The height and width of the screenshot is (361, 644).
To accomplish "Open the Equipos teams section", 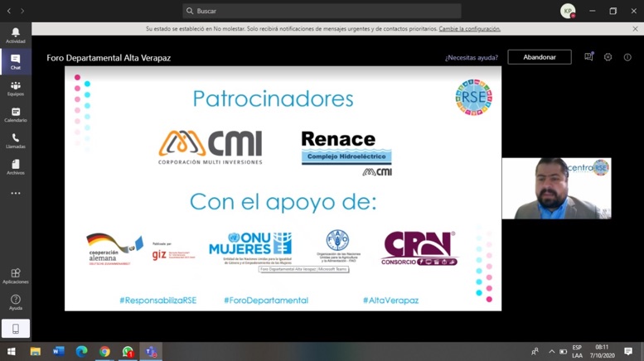I will 16,89.
